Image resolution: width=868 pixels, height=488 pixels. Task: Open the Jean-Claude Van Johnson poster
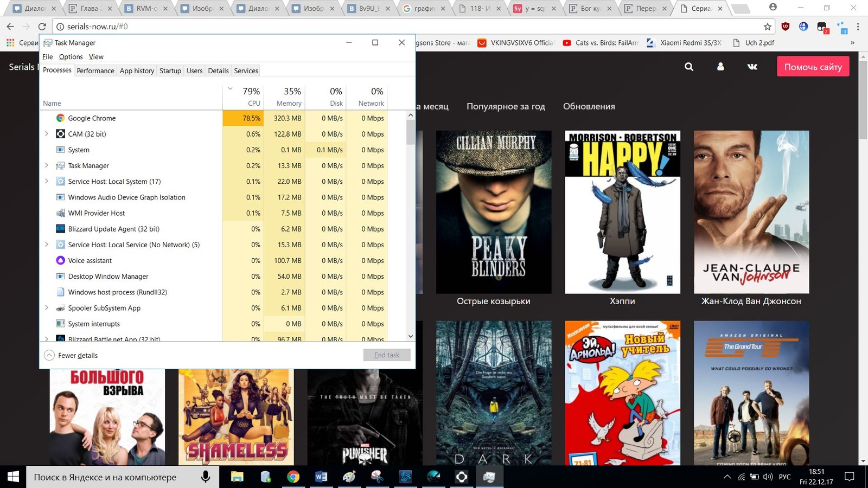[x=751, y=212]
